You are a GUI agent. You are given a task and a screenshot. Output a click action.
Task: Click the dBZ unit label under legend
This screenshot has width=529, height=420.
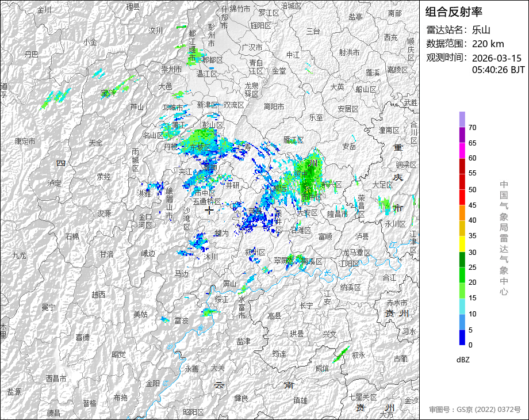(462, 360)
